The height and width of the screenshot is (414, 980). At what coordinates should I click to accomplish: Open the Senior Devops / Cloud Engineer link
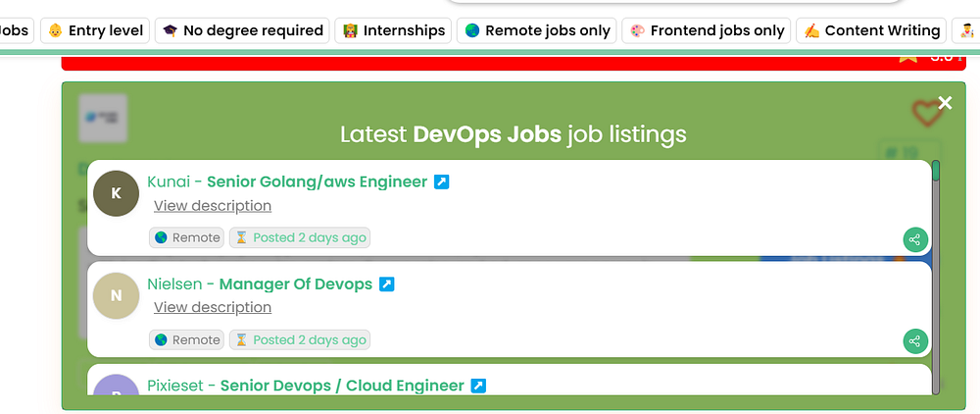(342, 386)
